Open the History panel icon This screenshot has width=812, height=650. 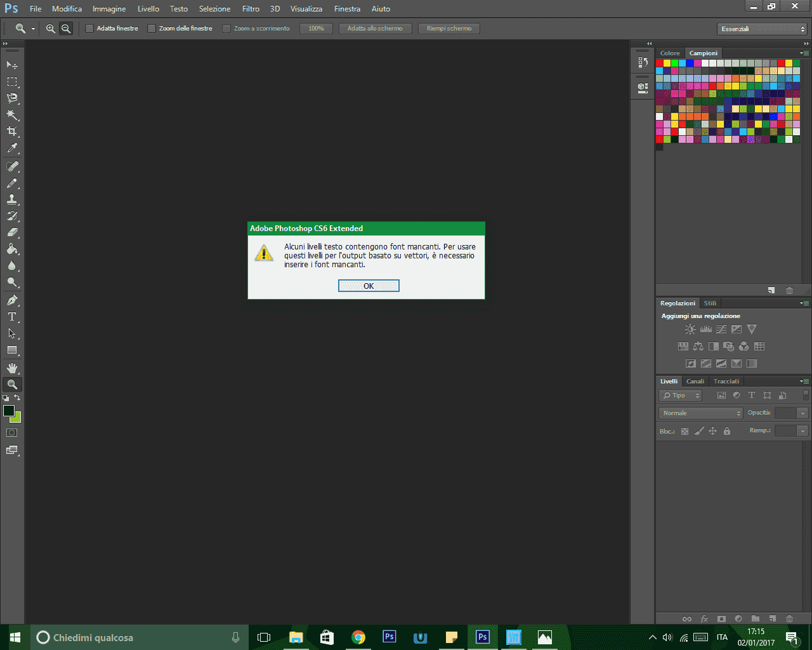[643, 62]
